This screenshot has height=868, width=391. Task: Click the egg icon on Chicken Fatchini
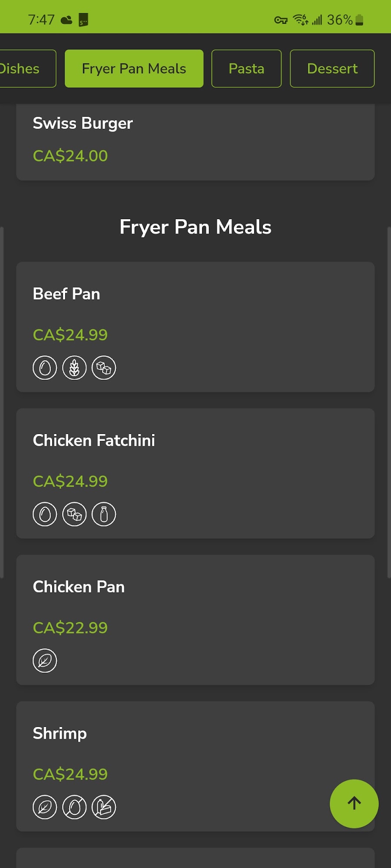point(44,514)
